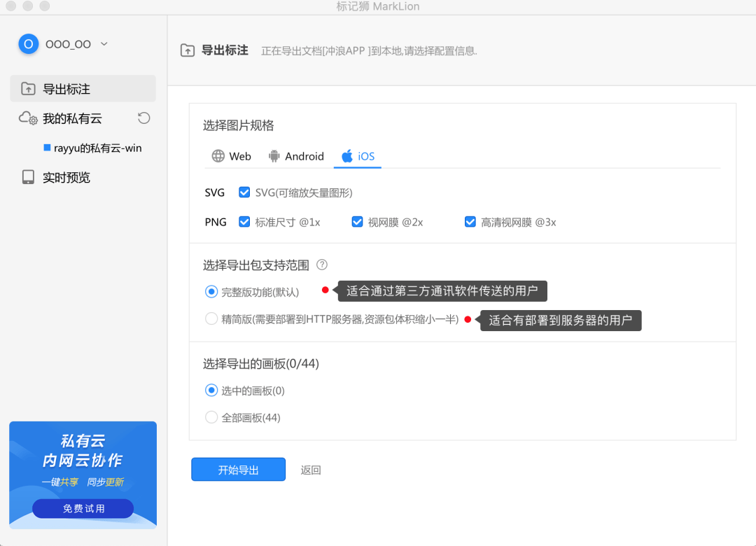Expand the OOO_OO account dropdown arrow

click(x=104, y=44)
